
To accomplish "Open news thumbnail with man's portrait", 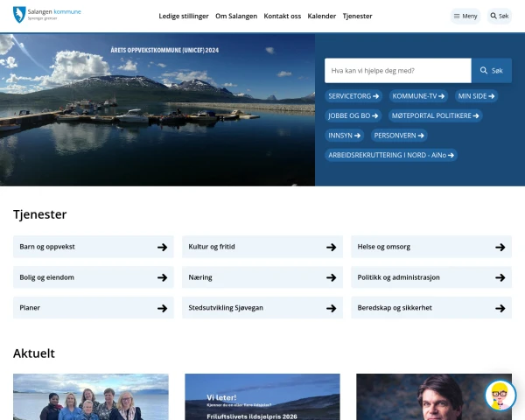I will pos(434,397).
